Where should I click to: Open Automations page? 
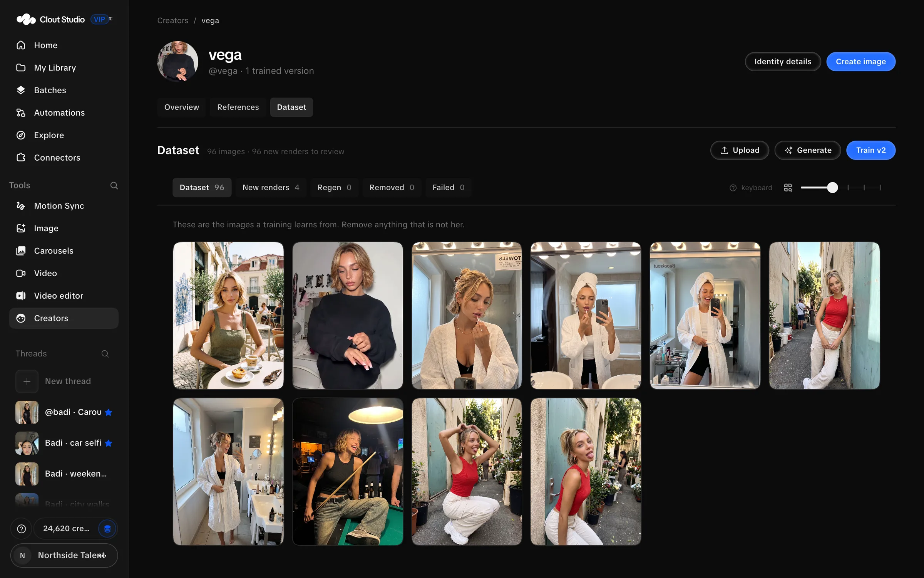click(x=64, y=113)
